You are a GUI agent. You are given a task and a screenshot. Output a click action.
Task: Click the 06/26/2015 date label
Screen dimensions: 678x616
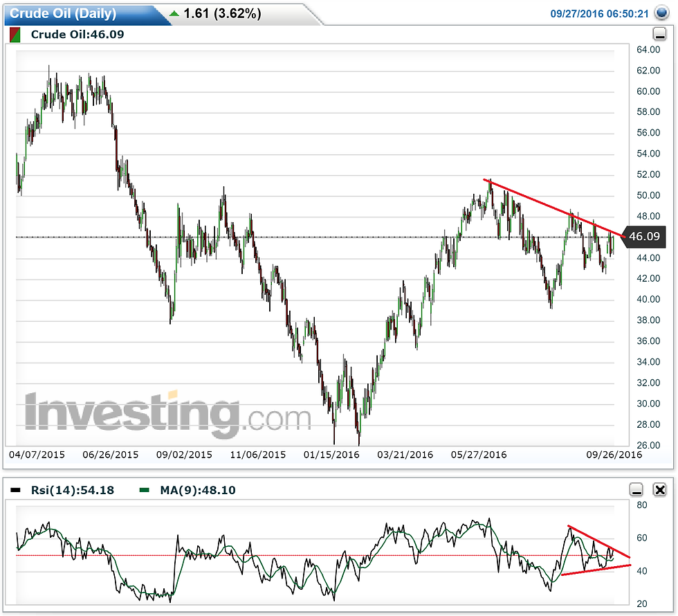coord(111,455)
